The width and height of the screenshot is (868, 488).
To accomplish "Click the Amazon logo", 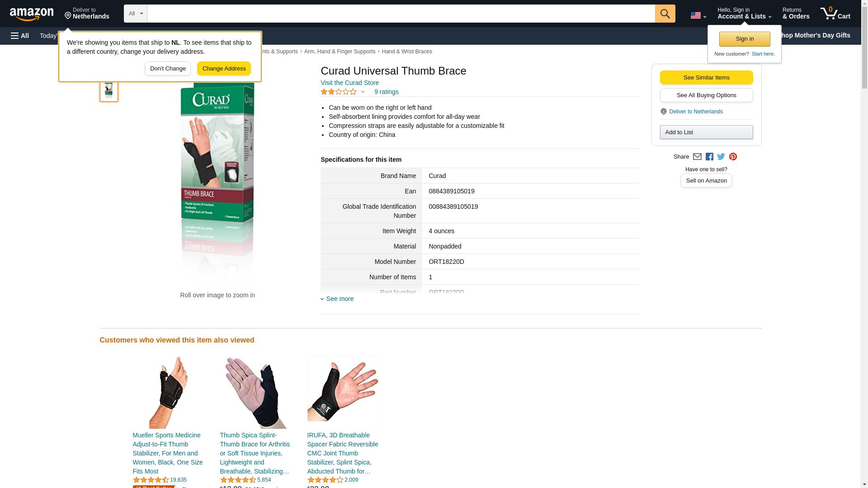I will coord(32,14).
